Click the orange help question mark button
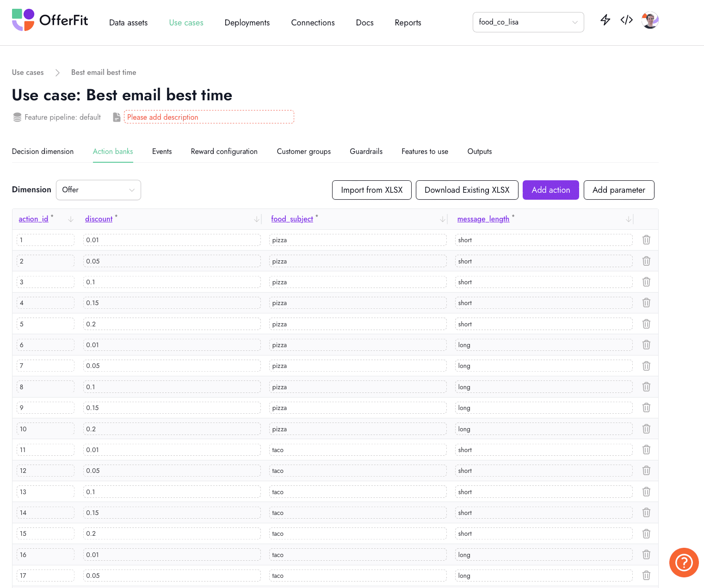Screen dimensions: 704x588 684,563
